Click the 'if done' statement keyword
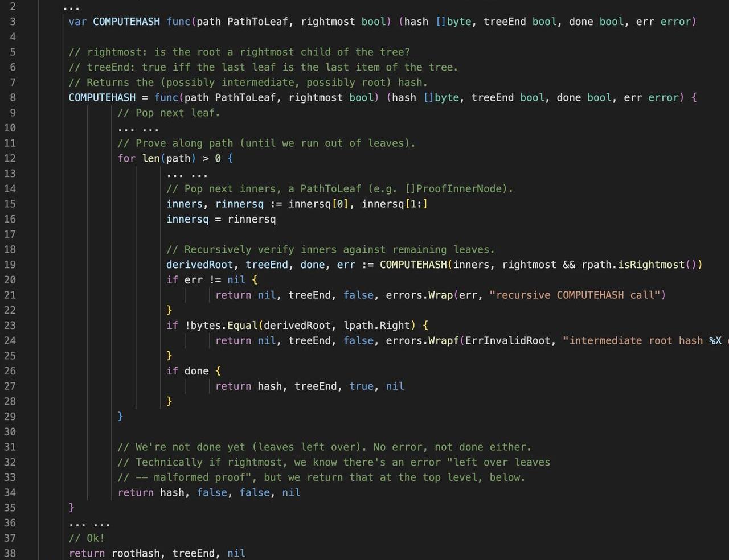Viewport: 729px width, 560px height. click(172, 371)
